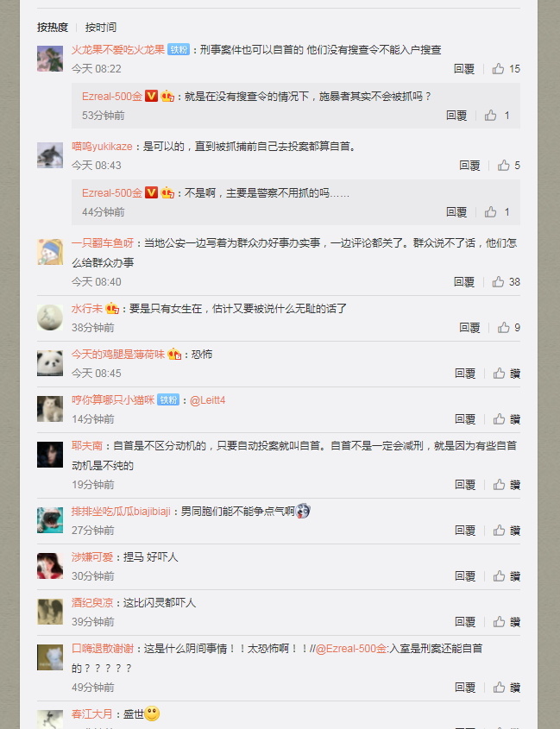Switch to 按热度 sorting tab
The width and height of the screenshot is (560, 729).
pos(53,28)
